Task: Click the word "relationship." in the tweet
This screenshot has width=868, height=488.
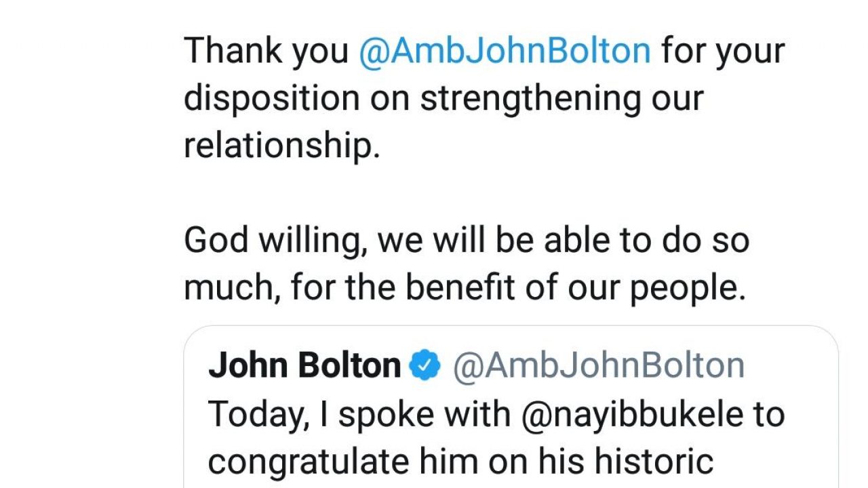Action: 281,145
